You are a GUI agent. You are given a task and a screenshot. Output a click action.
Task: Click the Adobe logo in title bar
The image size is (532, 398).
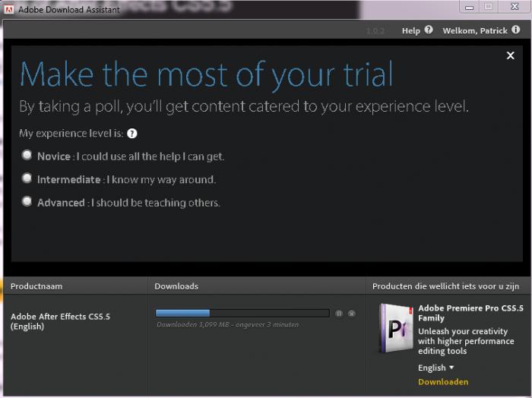9,9
